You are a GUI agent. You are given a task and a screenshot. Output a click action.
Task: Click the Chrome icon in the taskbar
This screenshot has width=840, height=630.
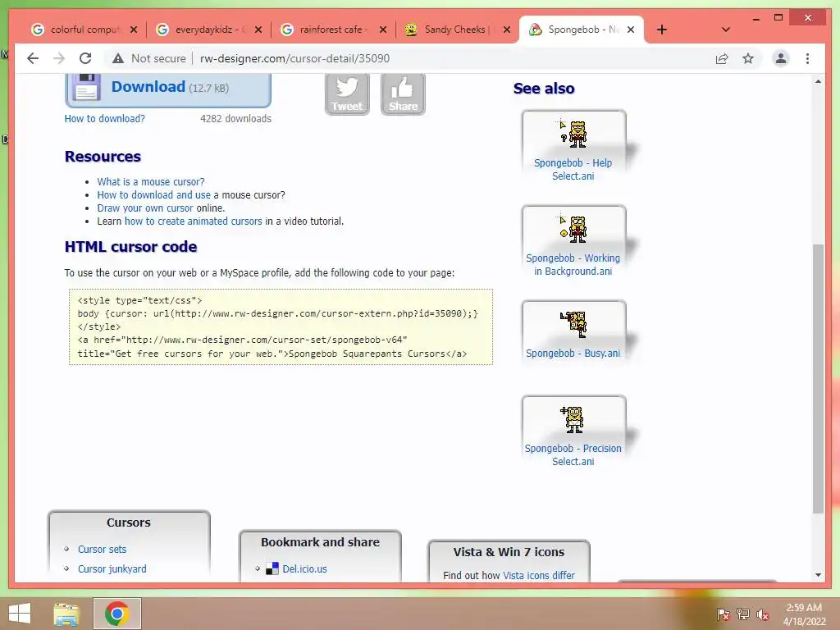[x=117, y=614]
